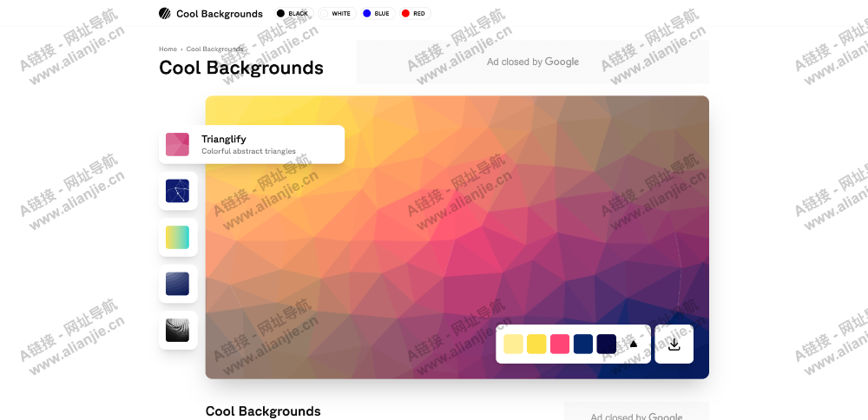Click the Cool Backgrounds page heading

pos(241,68)
